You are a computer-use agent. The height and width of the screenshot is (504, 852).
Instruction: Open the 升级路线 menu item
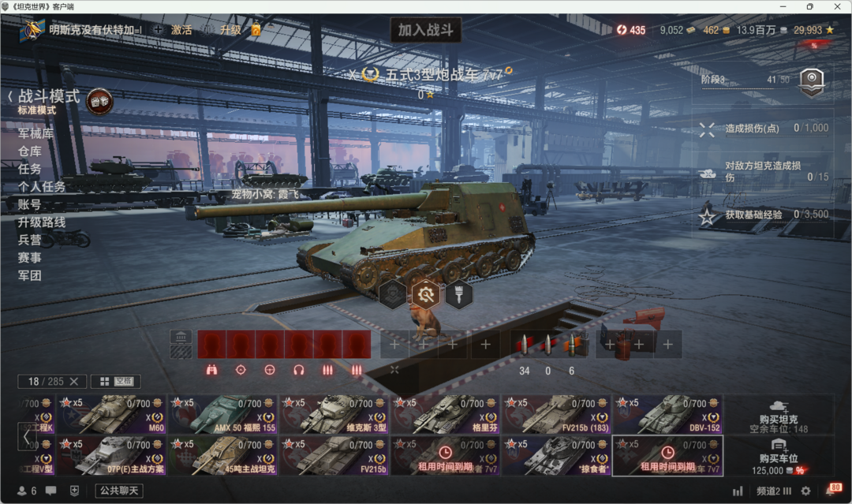[41, 222]
